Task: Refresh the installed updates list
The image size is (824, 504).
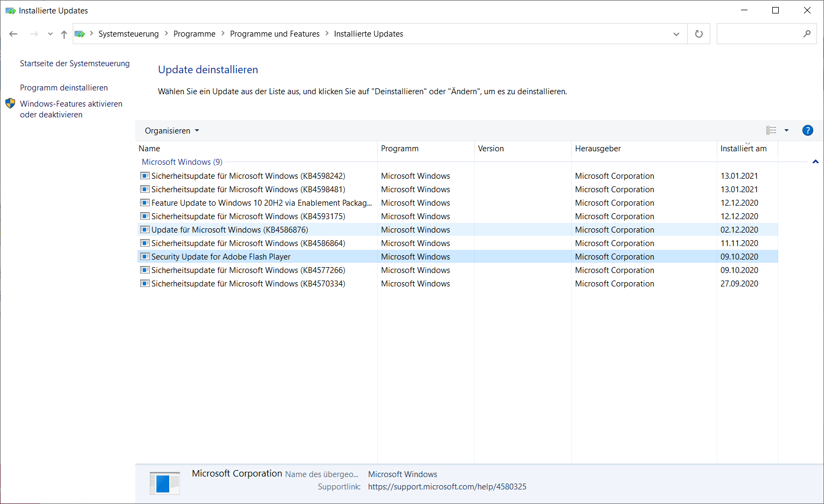Action: (x=699, y=34)
